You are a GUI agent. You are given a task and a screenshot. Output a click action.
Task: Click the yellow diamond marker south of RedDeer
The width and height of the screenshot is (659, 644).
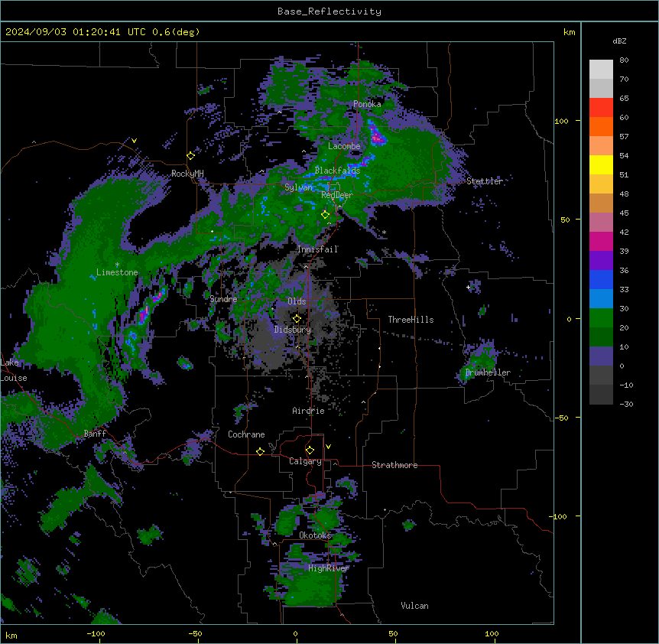pyautogui.click(x=325, y=215)
